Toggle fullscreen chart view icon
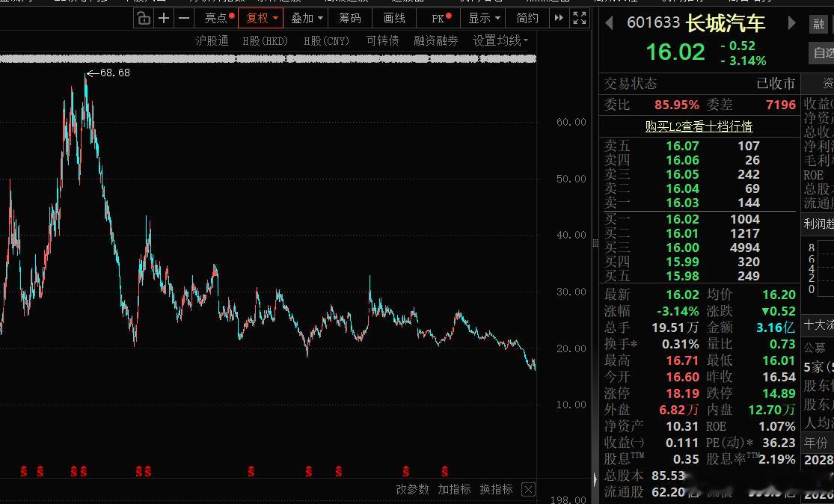This screenshot has width=834, height=504. pos(580,18)
